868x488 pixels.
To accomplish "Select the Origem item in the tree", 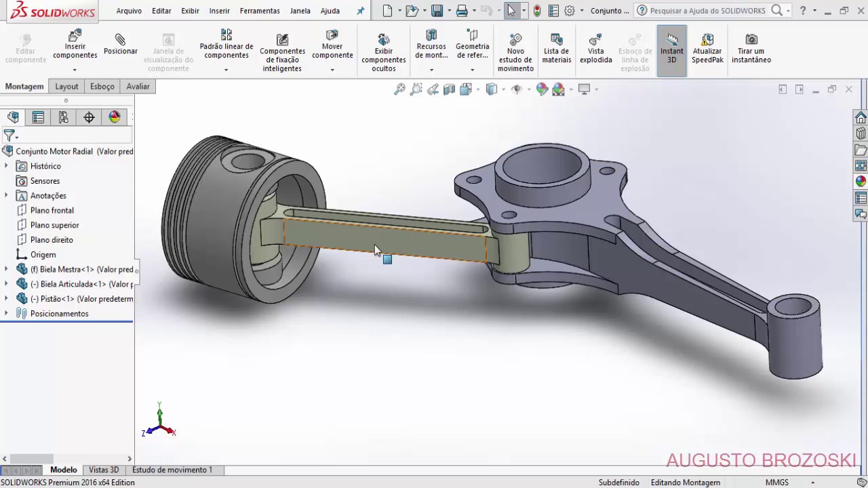I will (x=43, y=255).
